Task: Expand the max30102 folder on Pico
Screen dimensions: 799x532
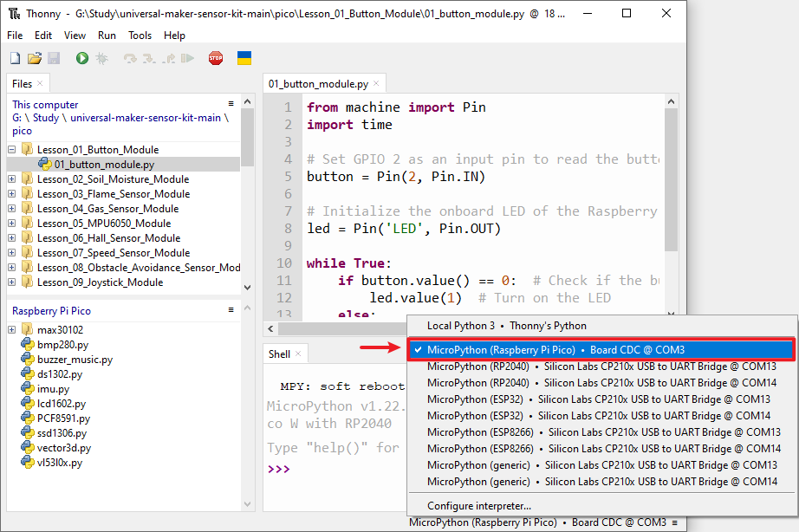Action: (12, 330)
